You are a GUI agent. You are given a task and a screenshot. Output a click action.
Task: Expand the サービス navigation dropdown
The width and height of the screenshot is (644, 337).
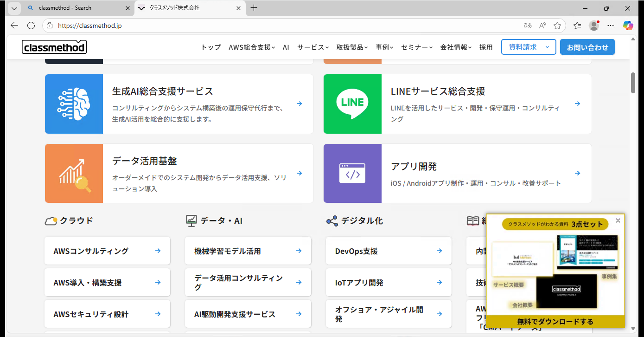coord(313,47)
